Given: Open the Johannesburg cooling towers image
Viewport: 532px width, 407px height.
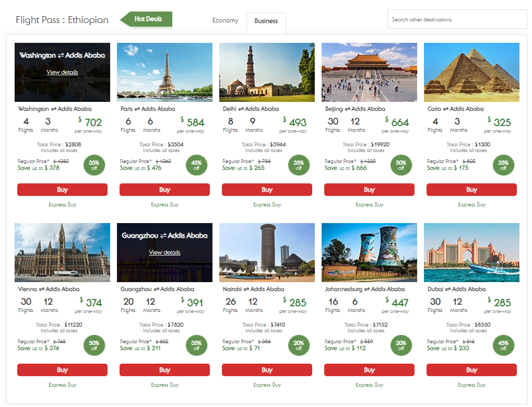Looking at the screenshot, I should click(x=370, y=252).
